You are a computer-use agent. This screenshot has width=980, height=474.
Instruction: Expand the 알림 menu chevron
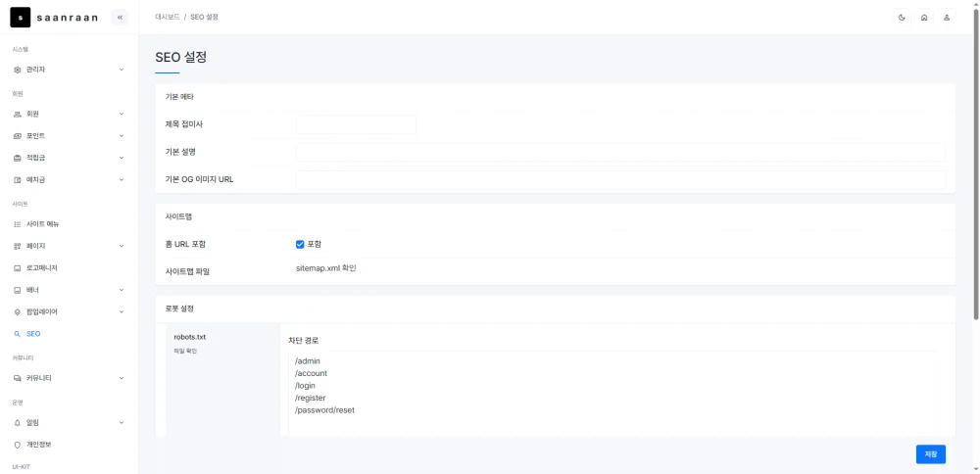coord(122,423)
